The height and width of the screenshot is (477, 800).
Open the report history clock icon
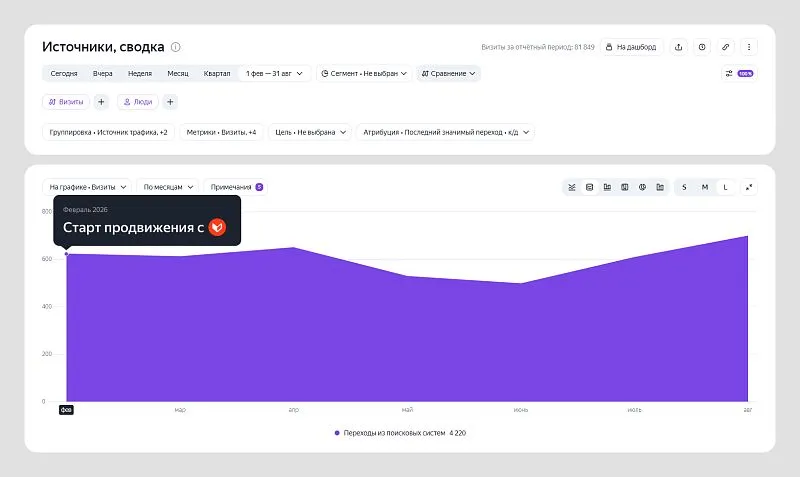coord(702,47)
